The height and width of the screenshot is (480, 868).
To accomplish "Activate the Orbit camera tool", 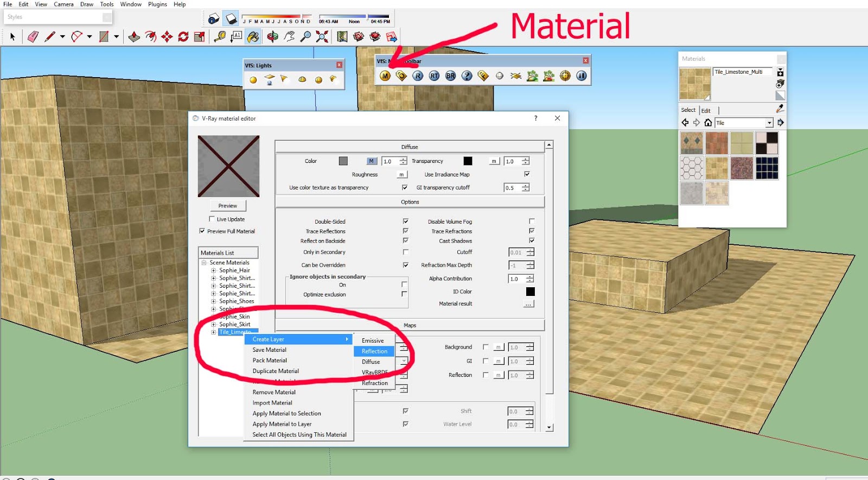I will (272, 37).
